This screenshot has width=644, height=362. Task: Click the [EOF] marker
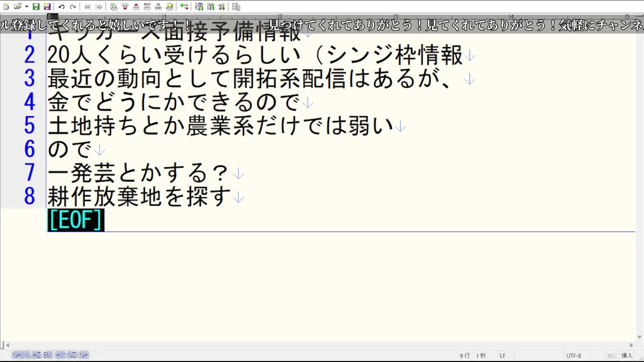coord(75,220)
